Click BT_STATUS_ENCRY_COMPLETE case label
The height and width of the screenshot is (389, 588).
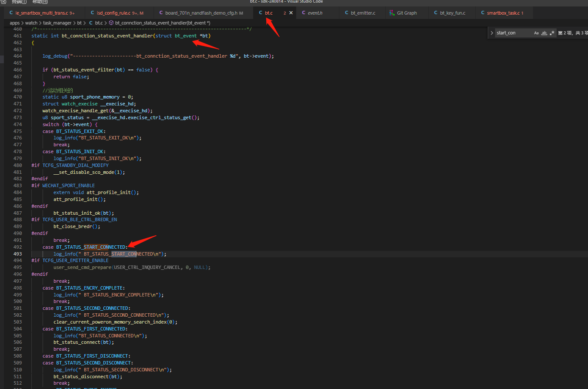(x=90, y=288)
